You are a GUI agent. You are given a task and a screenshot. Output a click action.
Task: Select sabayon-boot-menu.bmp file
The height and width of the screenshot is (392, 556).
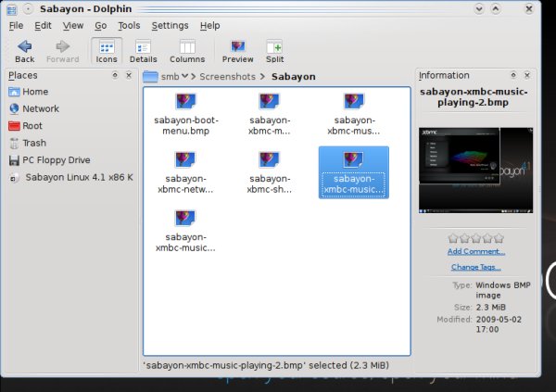[x=186, y=114]
